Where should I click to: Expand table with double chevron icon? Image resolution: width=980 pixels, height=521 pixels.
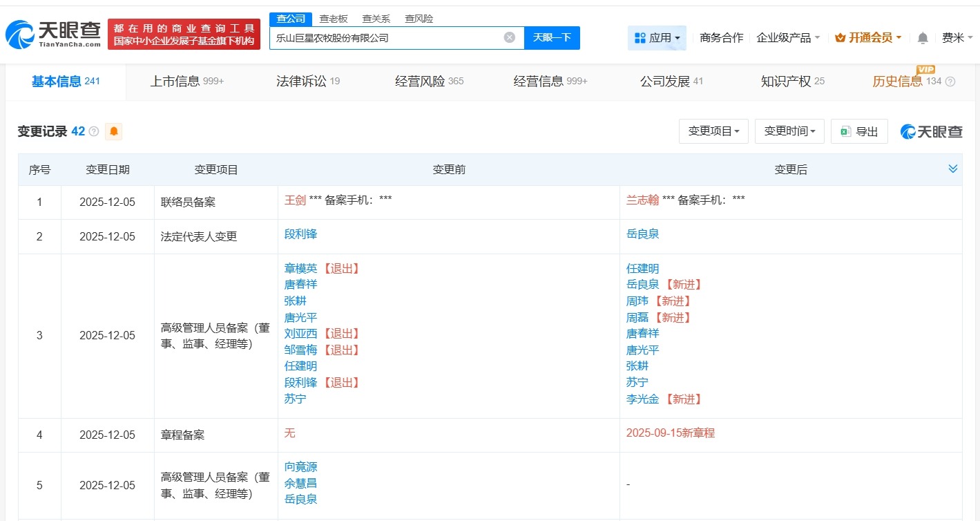(952, 169)
